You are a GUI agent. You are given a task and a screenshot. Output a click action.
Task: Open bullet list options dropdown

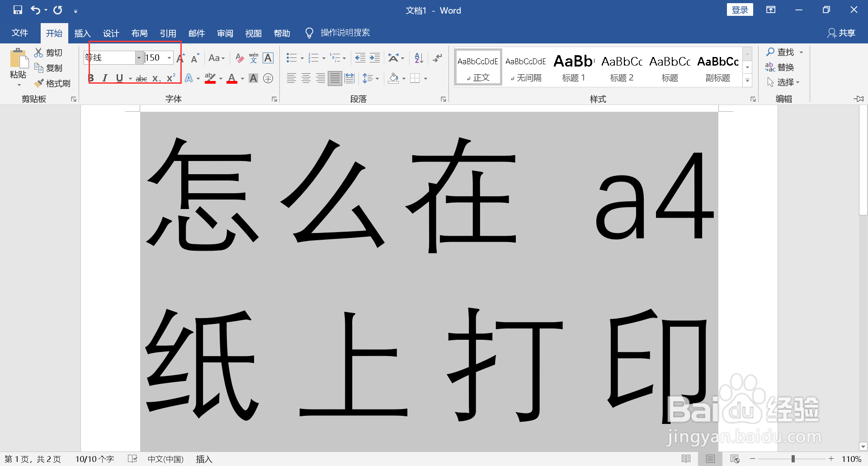coord(302,58)
